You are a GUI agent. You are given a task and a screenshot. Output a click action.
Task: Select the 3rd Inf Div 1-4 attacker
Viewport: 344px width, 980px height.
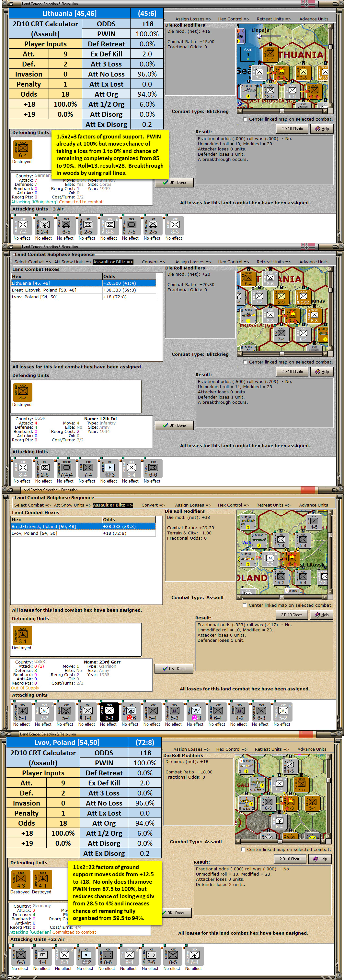(87, 712)
